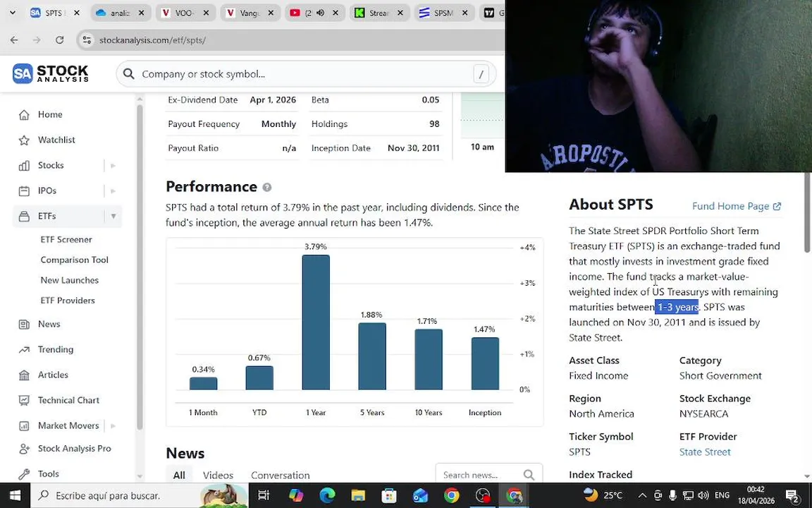Click the ETFs sidebar label
The height and width of the screenshot is (508, 812).
47,216
